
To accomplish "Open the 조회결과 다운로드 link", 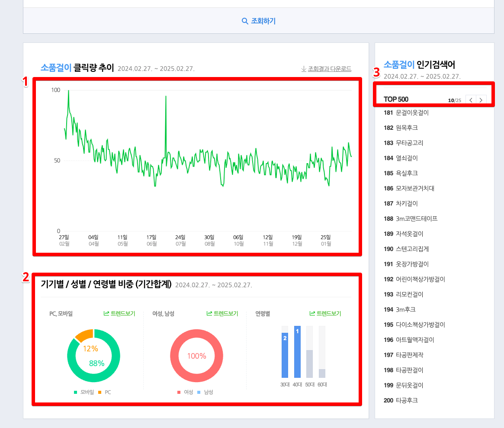I will click(x=329, y=69).
